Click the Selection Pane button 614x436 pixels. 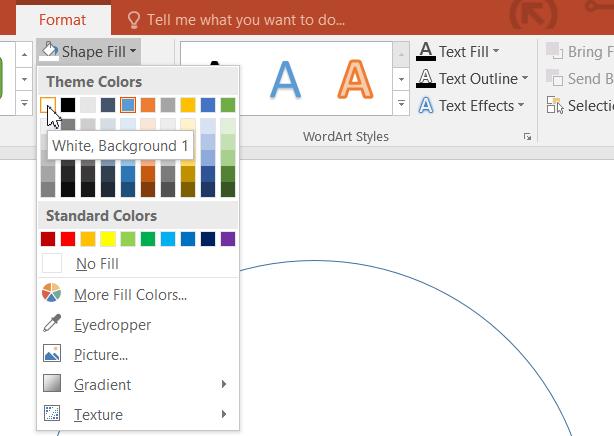pos(580,104)
